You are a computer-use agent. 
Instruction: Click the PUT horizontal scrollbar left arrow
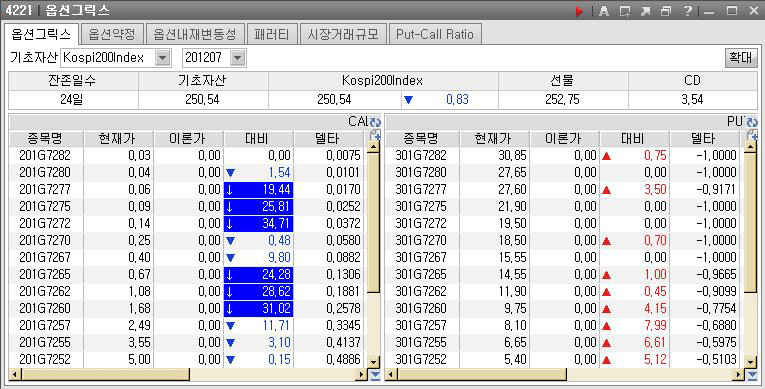(x=392, y=375)
